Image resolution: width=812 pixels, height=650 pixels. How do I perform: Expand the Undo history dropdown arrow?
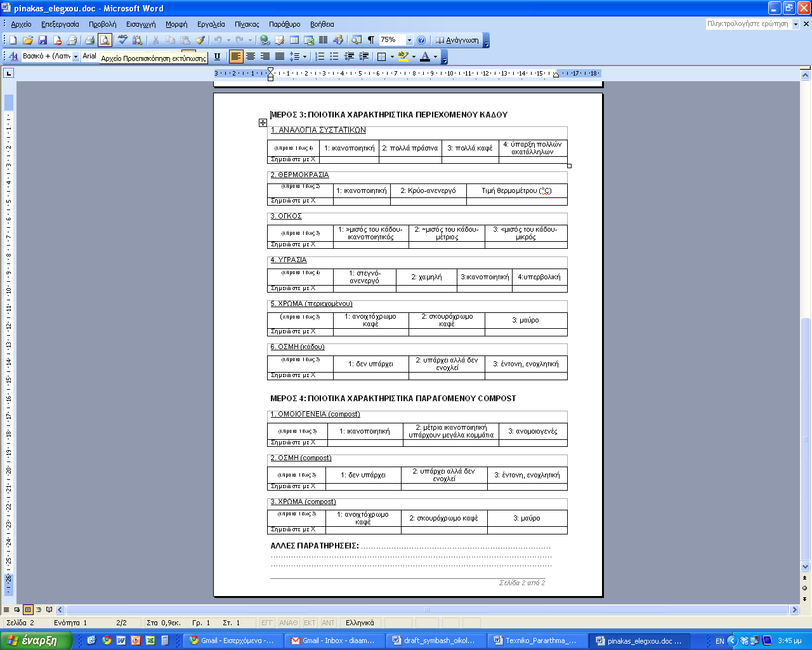tap(228, 40)
